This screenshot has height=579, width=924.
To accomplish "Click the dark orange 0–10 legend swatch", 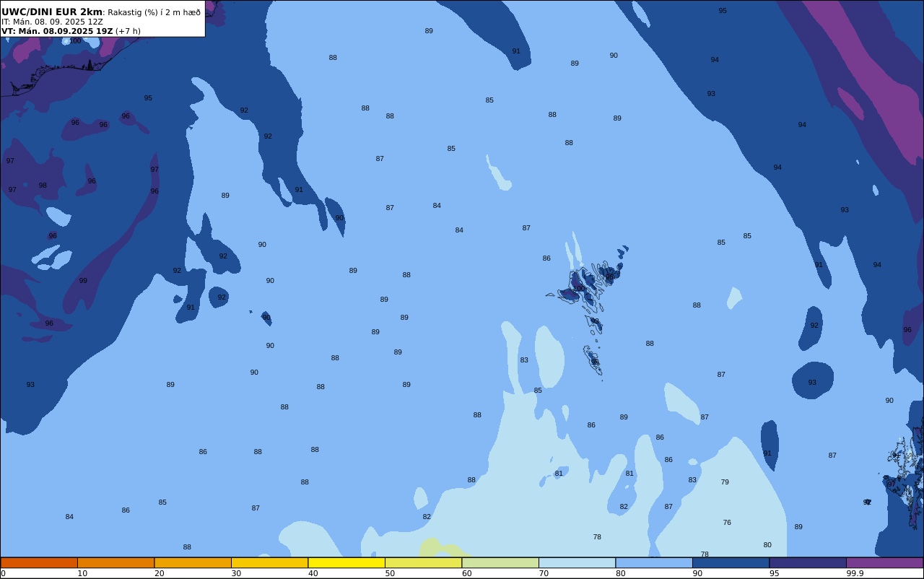I will tap(39, 562).
